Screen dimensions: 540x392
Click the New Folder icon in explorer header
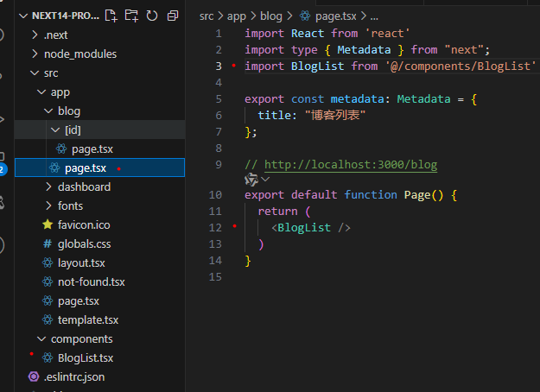pos(131,16)
